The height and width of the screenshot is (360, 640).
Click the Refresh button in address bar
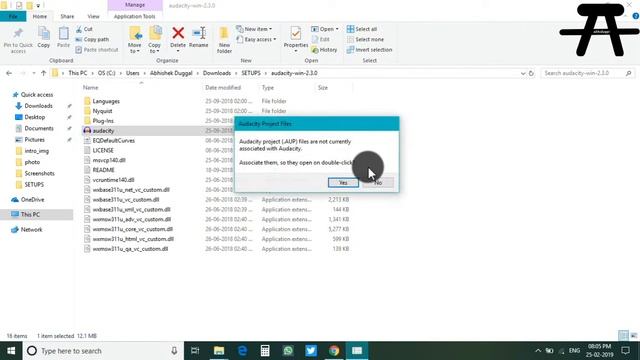tap(531, 73)
